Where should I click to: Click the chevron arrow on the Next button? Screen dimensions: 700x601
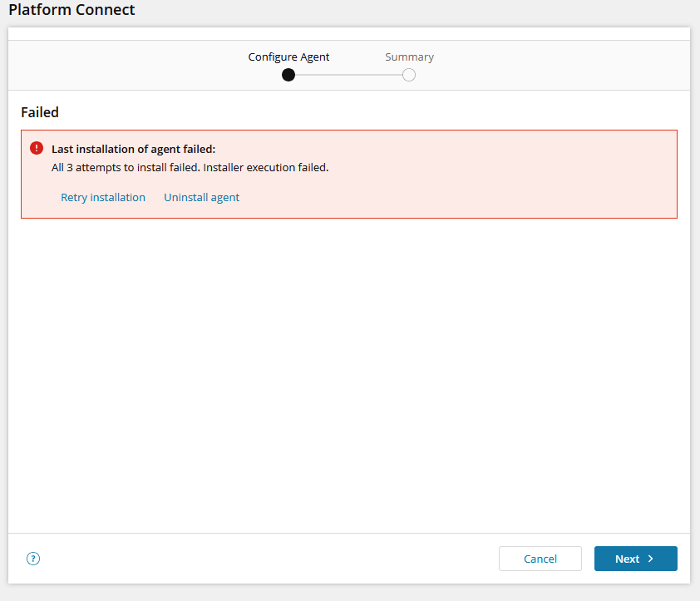[650, 559]
